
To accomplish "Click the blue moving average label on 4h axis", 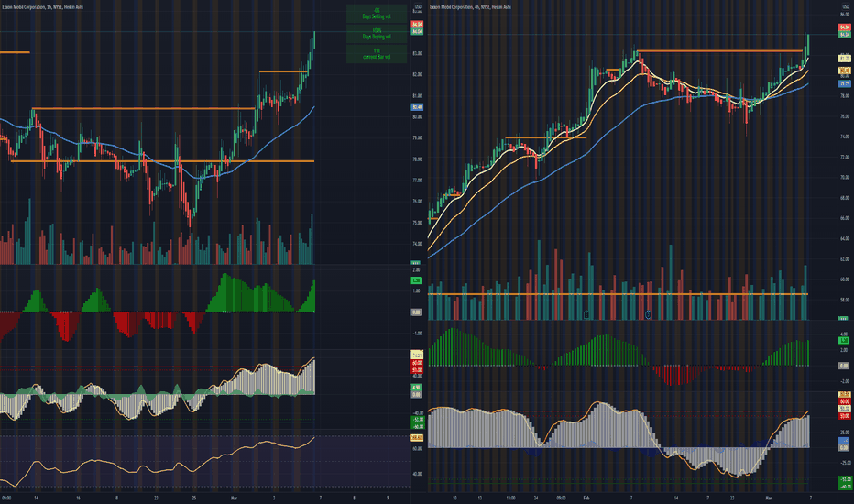I will pyautogui.click(x=844, y=84).
